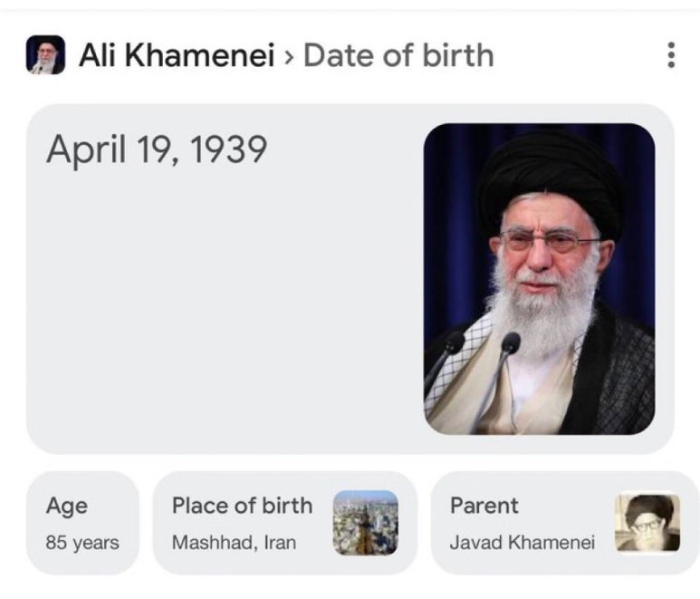
Task: Open the Ali Khamenei breadcrumb link
Action: [x=177, y=55]
